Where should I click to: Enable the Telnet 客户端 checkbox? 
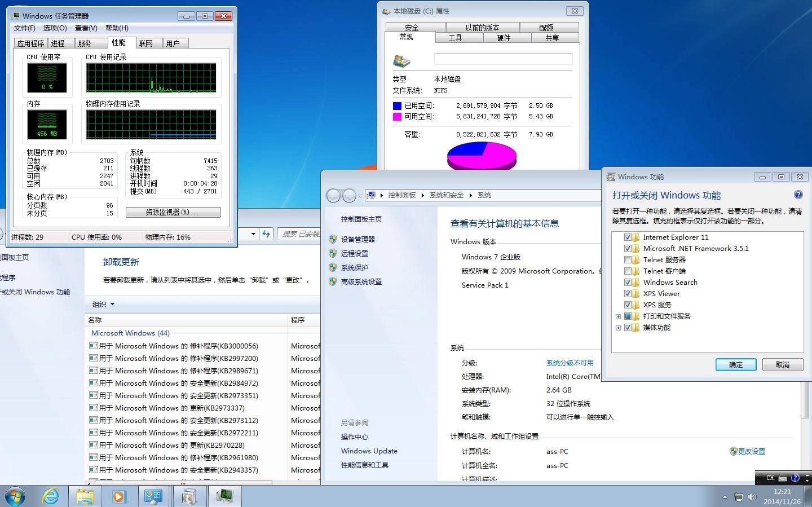click(x=628, y=271)
